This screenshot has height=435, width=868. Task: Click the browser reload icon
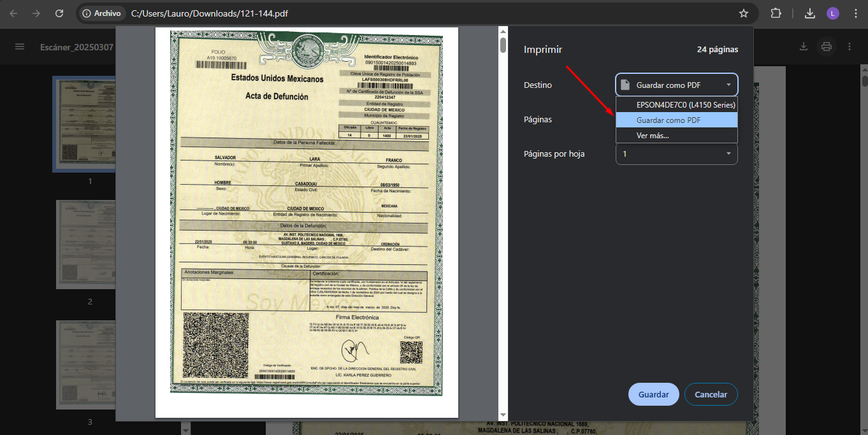tap(59, 13)
